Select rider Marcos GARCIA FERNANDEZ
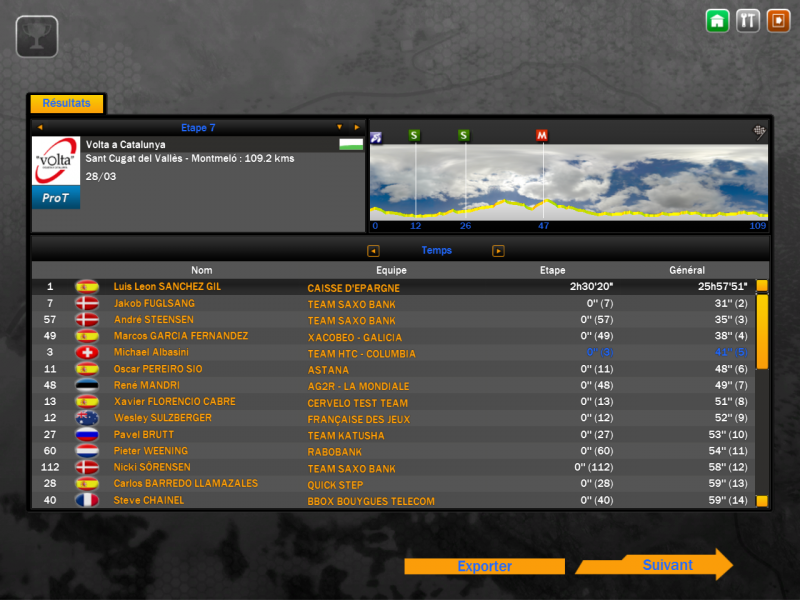Screen dimensions: 800x600 (181, 336)
